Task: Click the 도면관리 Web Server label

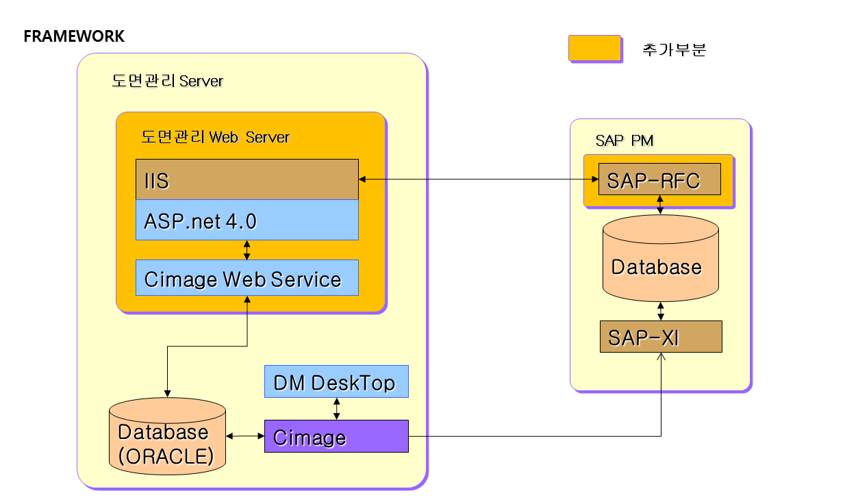Action: 215,136
